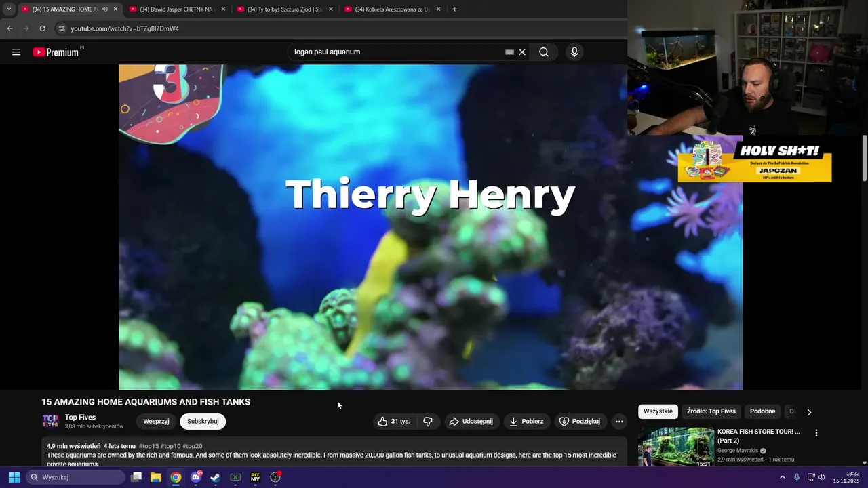
Task: Close the Dawid Jasper tab
Action: [x=223, y=9]
